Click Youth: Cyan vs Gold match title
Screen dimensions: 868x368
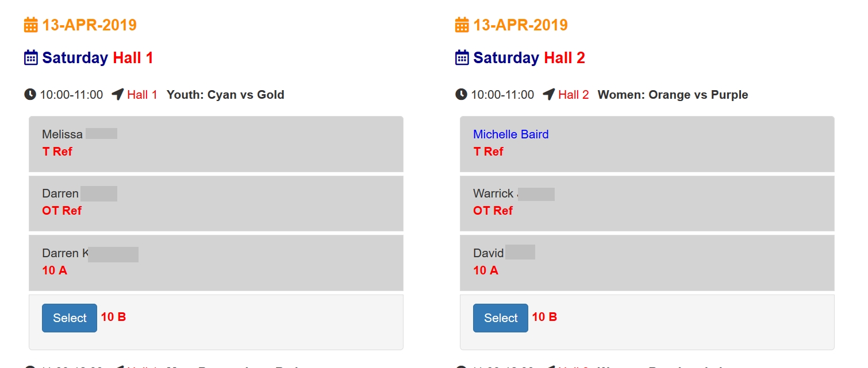pyautogui.click(x=225, y=95)
